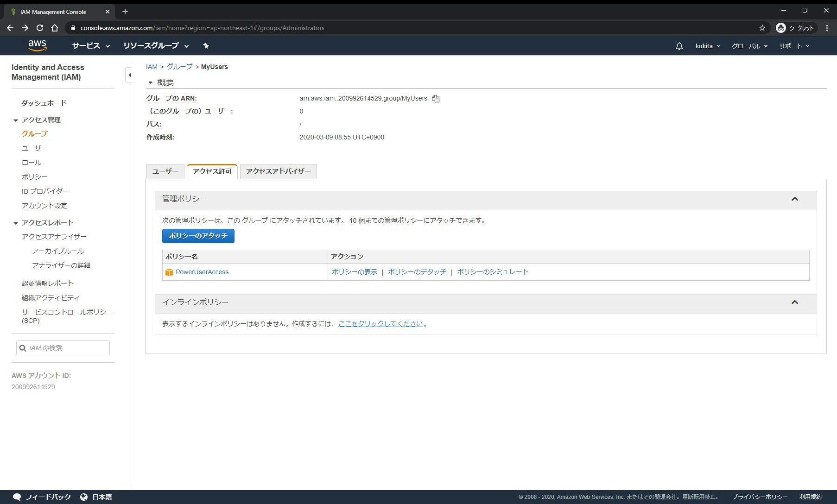Open ID プロバイダー in the sidebar
Image resolution: width=837 pixels, height=504 pixels.
point(45,191)
